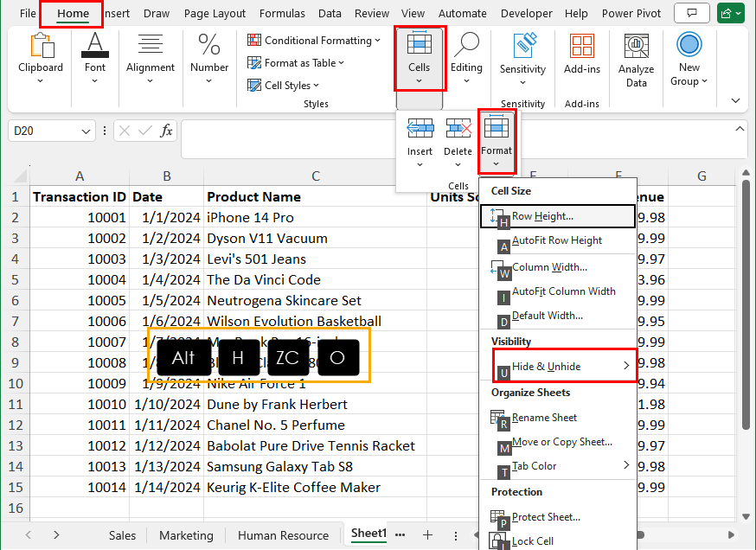Choose AutoFit Row Height
Viewport: 756px width, 550px height.
558,240
